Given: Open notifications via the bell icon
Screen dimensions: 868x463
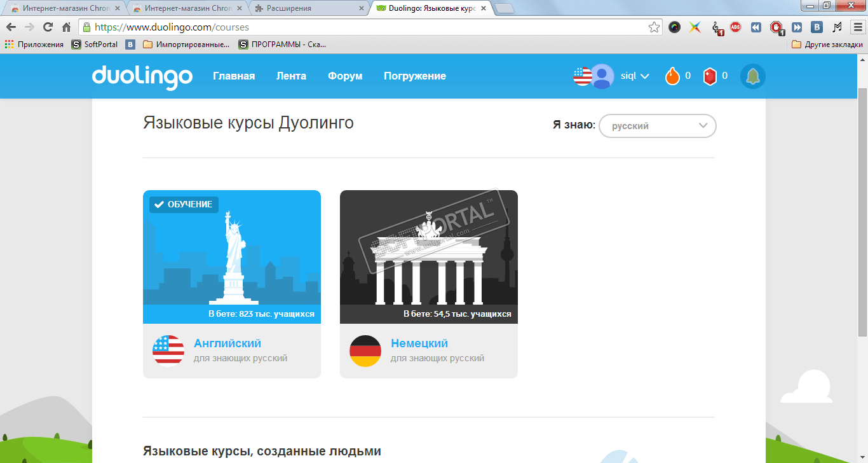Looking at the screenshot, I should (x=753, y=76).
